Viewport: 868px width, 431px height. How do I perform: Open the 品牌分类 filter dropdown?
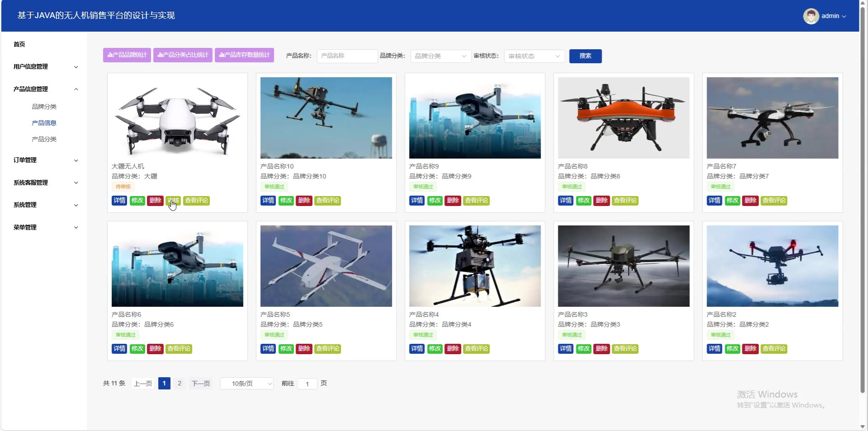(x=441, y=56)
